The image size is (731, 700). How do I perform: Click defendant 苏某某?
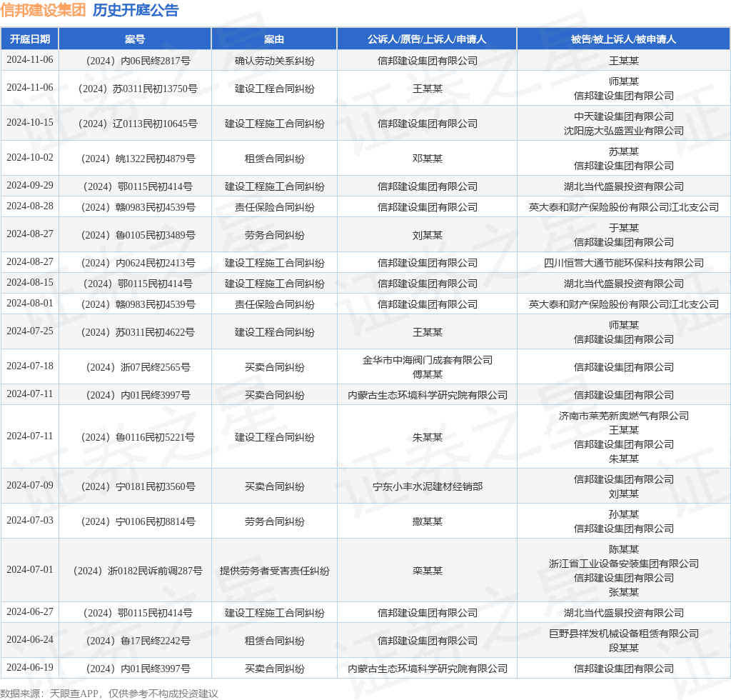click(x=623, y=151)
